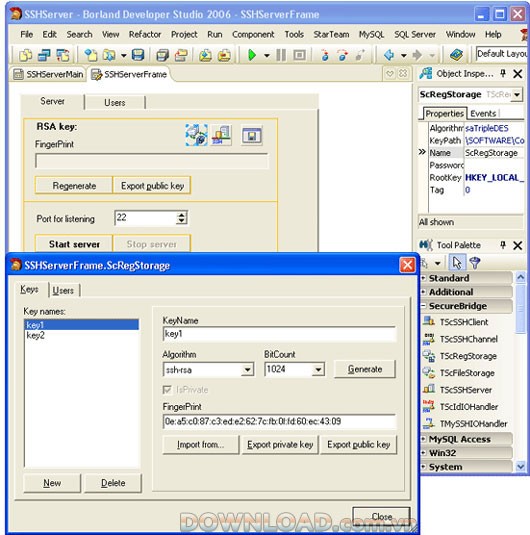Click the blue Back navigation arrow
Viewport: 530px width, 535px height.
389,55
